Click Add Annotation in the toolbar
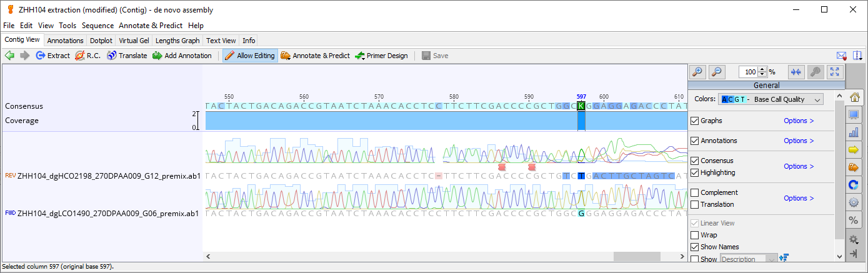The image size is (868, 273). [182, 56]
